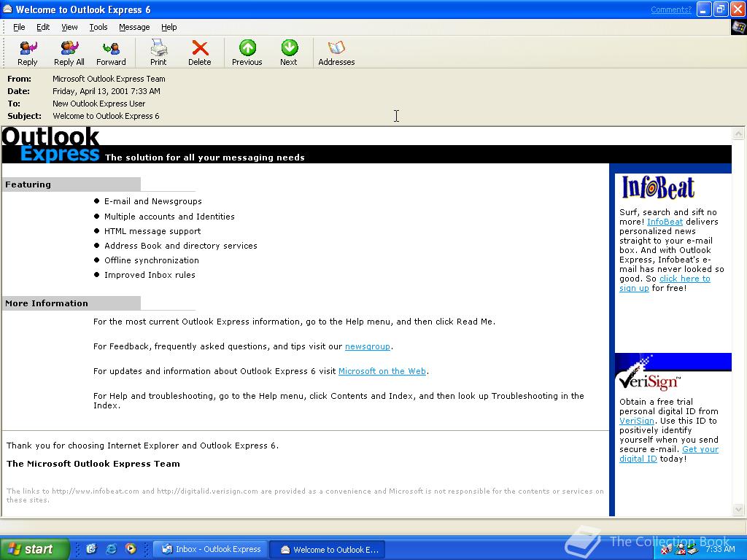Print the welcome message
Viewport: 747px width, 560px height.
pos(158,52)
